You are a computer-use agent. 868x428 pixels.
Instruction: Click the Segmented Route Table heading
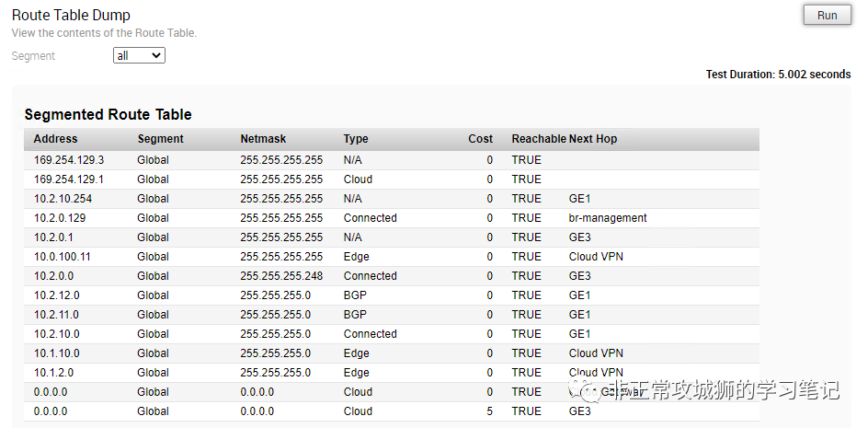pos(108,115)
